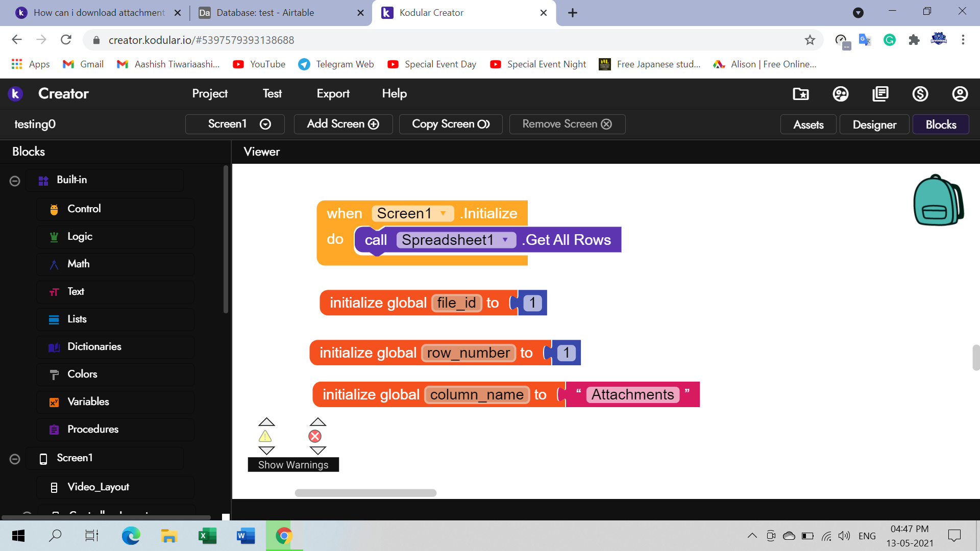Open the community palette-face icon
980x551 pixels.
(840, 94)
